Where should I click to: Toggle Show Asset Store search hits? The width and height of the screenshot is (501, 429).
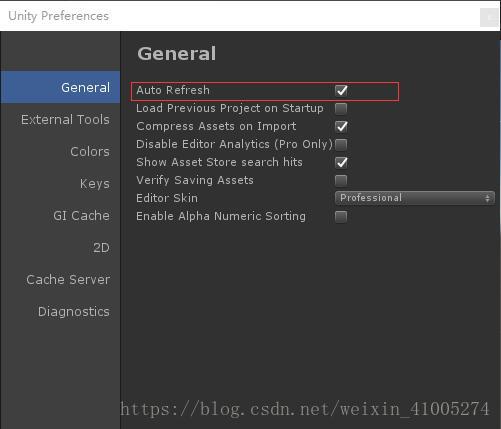[341, 162]
